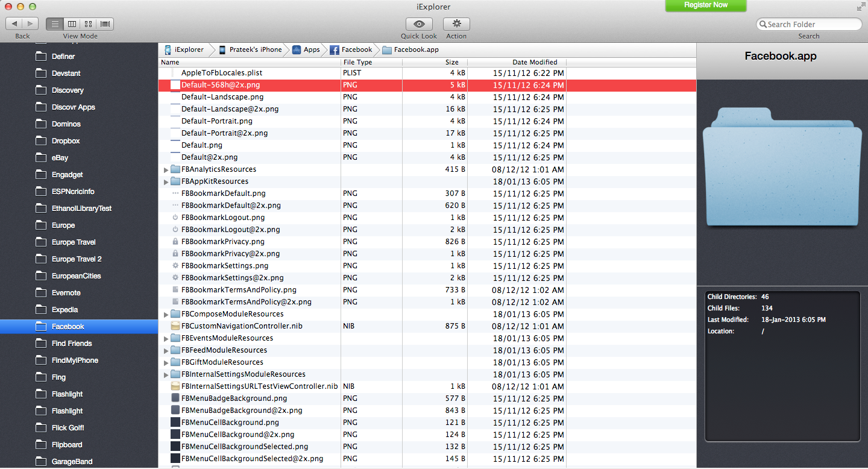Sort files by Date Modified column
The image size is (868, 469).
click(535, 62)
